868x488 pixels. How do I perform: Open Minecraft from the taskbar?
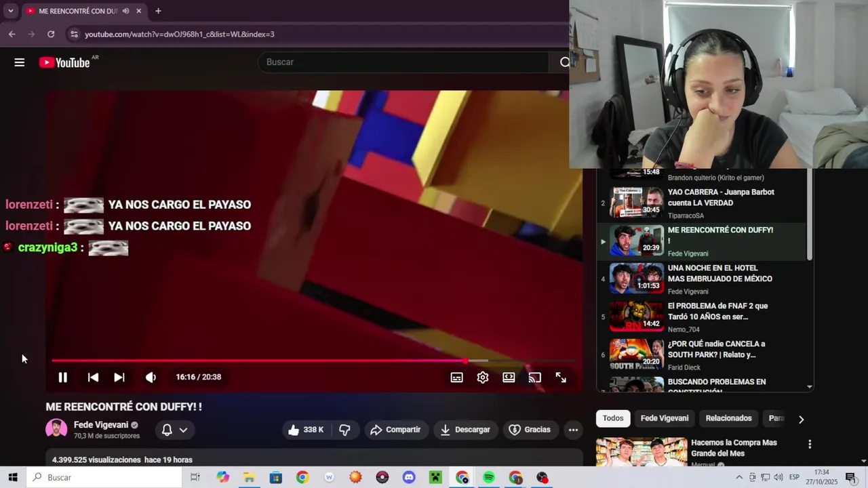coord(435,477)
